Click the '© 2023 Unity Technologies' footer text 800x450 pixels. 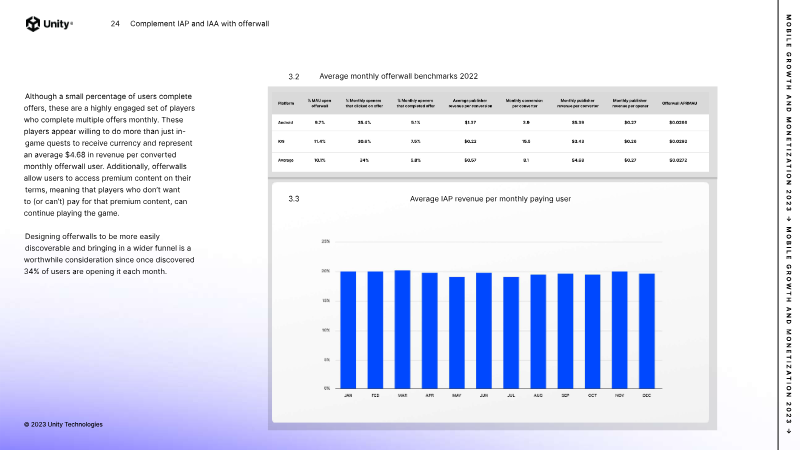pyautogui.click(x=63, y=424)
